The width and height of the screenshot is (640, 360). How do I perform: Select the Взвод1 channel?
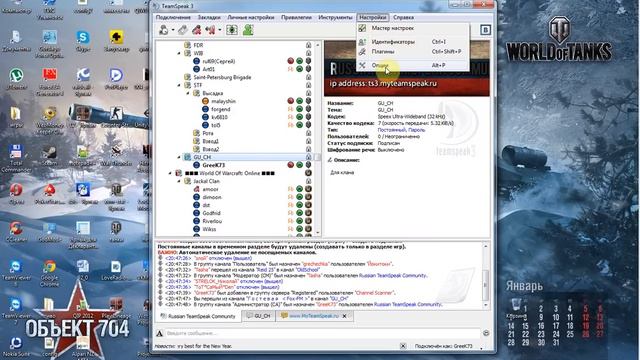(x=211, y=141)
